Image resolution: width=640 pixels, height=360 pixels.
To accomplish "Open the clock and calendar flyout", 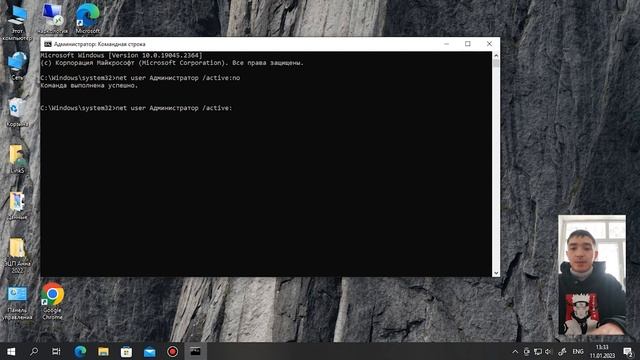I will [x=602, y=351].
